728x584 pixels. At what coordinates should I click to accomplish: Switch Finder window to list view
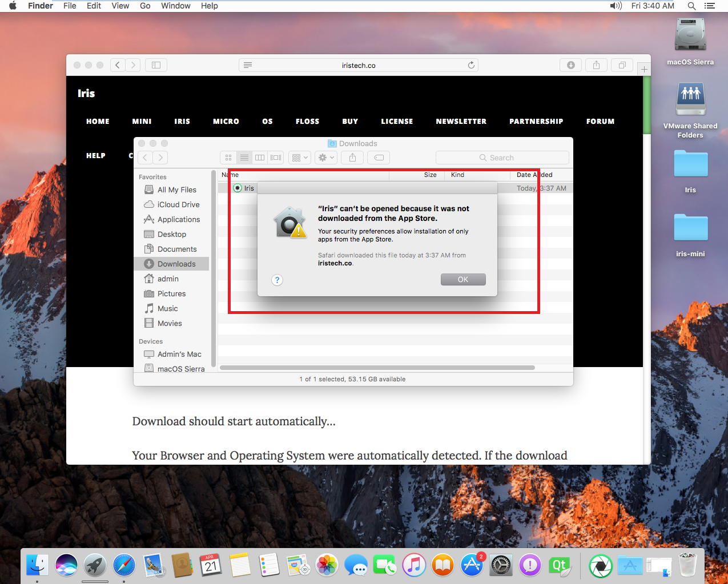pyautogui.click(x=244, y=158)
